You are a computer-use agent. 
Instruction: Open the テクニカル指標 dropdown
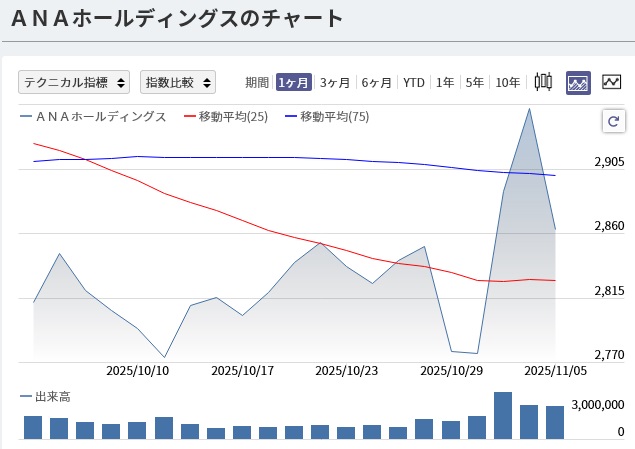coord(74,82)
